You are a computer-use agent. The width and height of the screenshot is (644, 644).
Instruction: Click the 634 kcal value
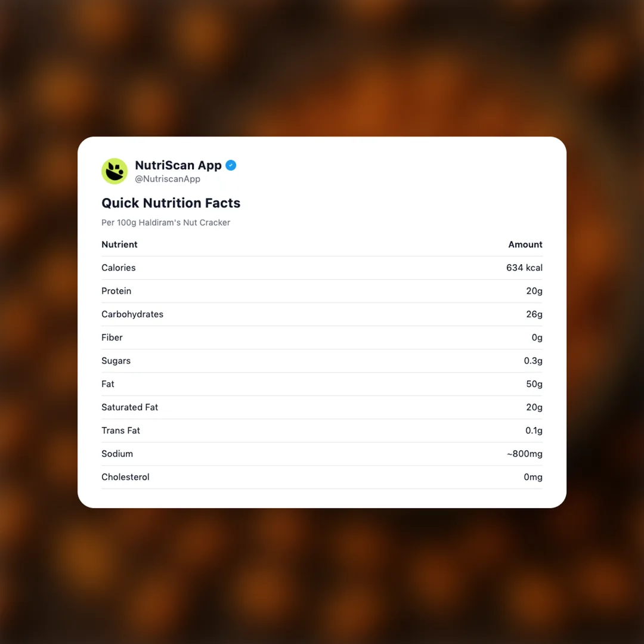pos(524,268)
